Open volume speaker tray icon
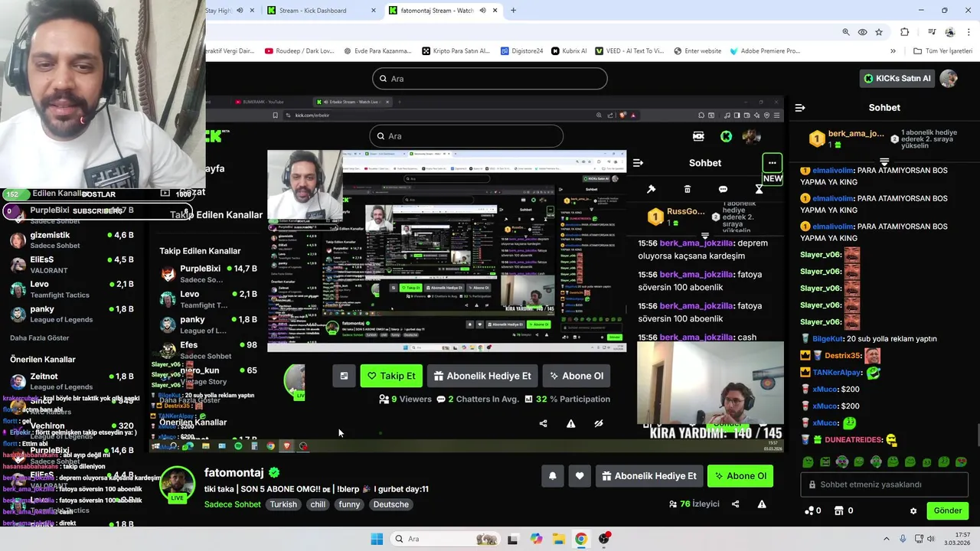The height and width of the screenshot is (551, 980). coord(931,539)
